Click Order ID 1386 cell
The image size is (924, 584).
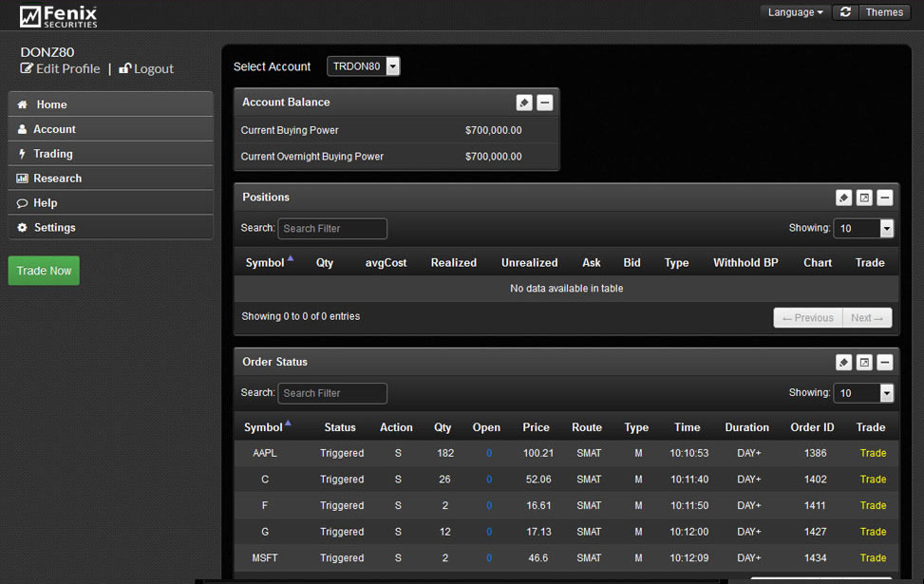click(816, 453)
